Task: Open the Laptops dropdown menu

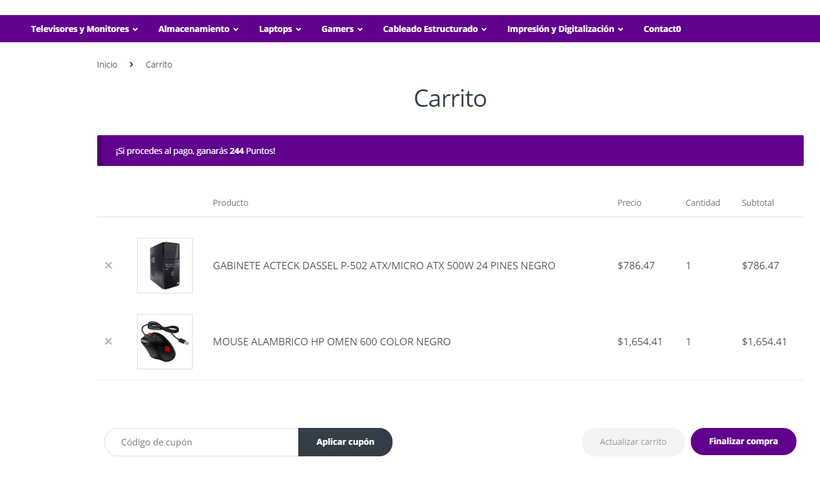Action: tap(280, 29)
